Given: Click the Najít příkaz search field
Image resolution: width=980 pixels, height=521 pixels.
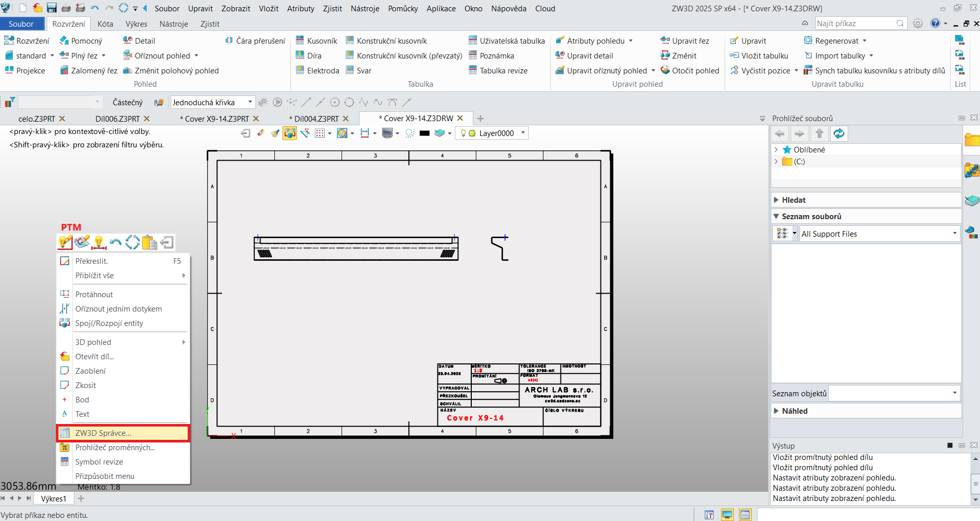Looking at the screenshot, I should click(855, 23).
